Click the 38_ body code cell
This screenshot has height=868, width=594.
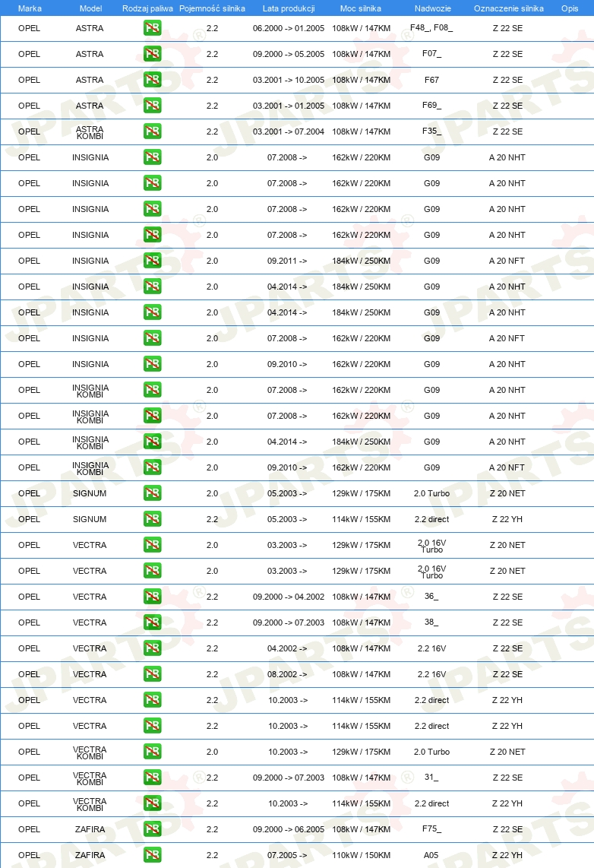point(431,622)
